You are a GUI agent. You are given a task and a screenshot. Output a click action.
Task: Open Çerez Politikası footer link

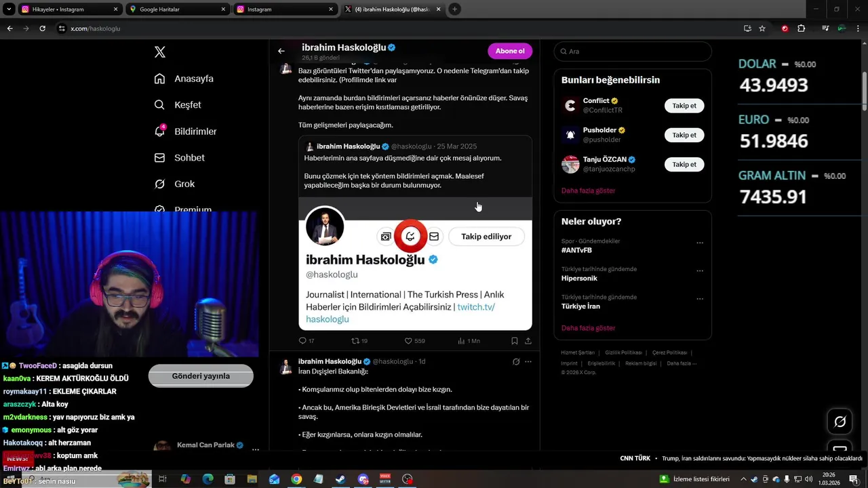[x=669, y=352]
